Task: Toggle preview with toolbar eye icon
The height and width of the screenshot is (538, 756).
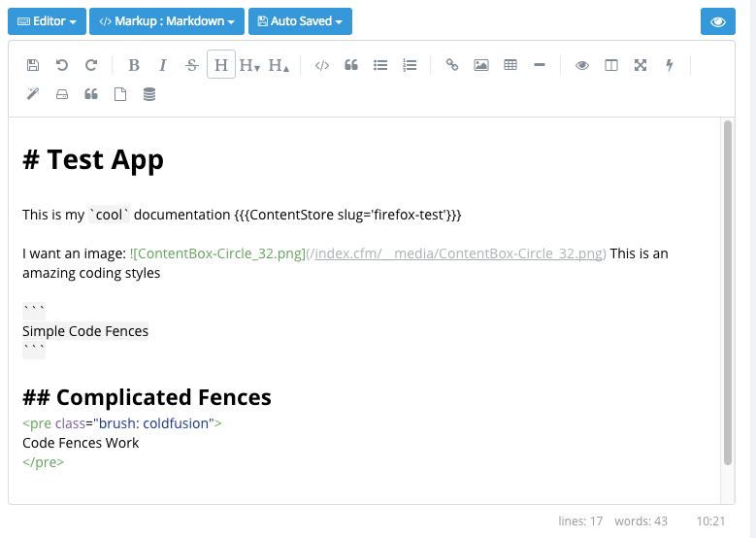Action: coord(582,65)
